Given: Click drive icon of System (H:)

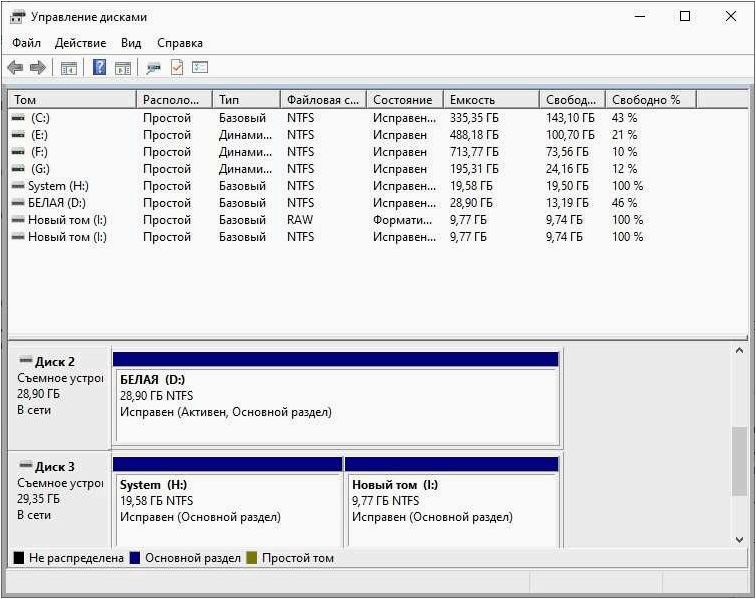Looking at the screenshot, I should click(18, 186).
